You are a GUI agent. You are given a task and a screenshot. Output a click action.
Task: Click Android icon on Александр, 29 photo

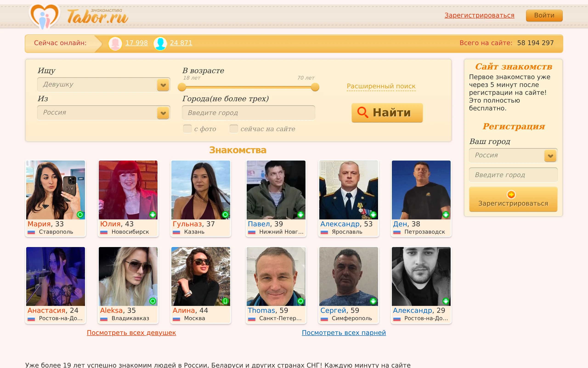click(x=446, y=301)
